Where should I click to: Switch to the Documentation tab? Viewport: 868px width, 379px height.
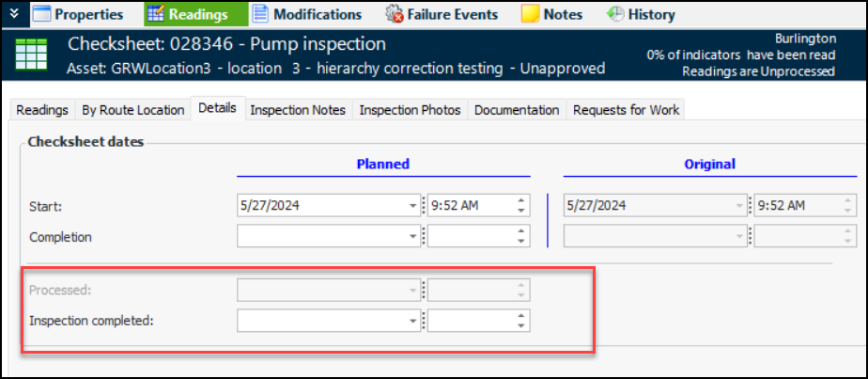coord(517,110)
